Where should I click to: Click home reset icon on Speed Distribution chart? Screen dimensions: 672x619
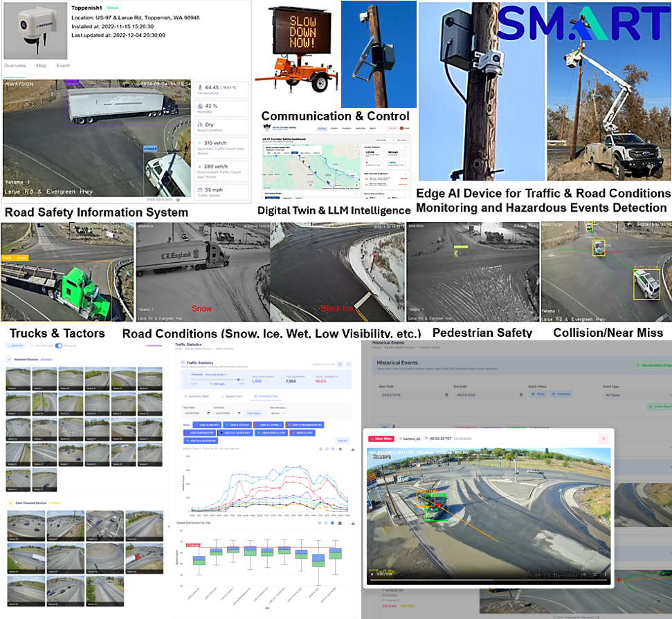pyautogui.click(x=340, y=523)
